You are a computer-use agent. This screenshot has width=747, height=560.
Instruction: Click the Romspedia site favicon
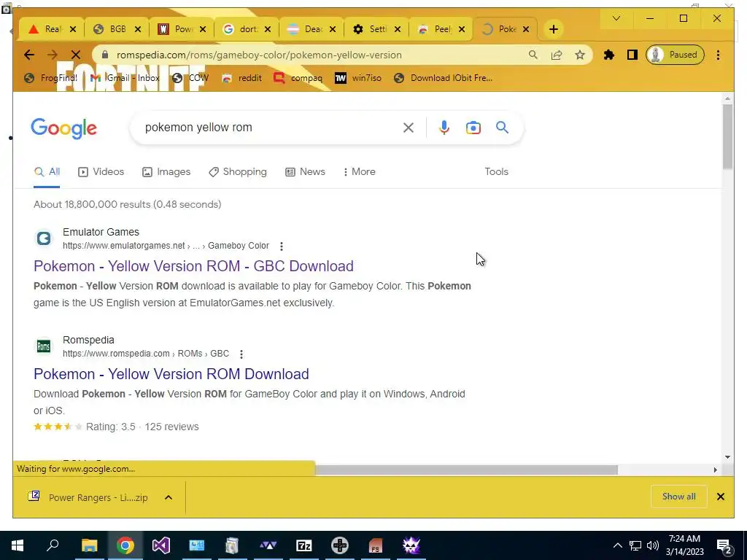pyautogui.click(x=44, y=346)
